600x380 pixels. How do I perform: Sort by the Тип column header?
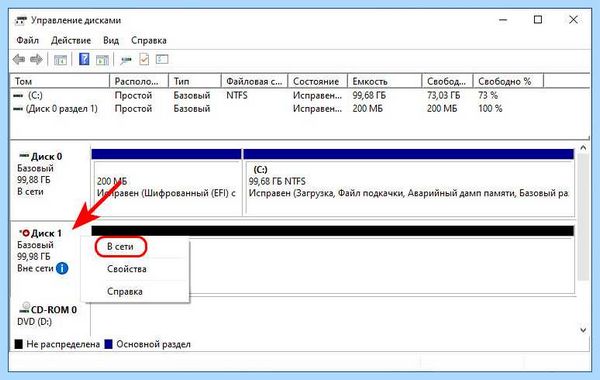click(195, 81)
